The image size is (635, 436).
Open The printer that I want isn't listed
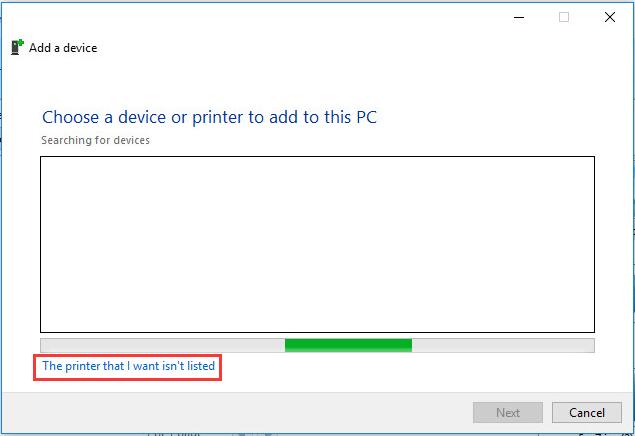pyautogui.click(x=128, y=366)
